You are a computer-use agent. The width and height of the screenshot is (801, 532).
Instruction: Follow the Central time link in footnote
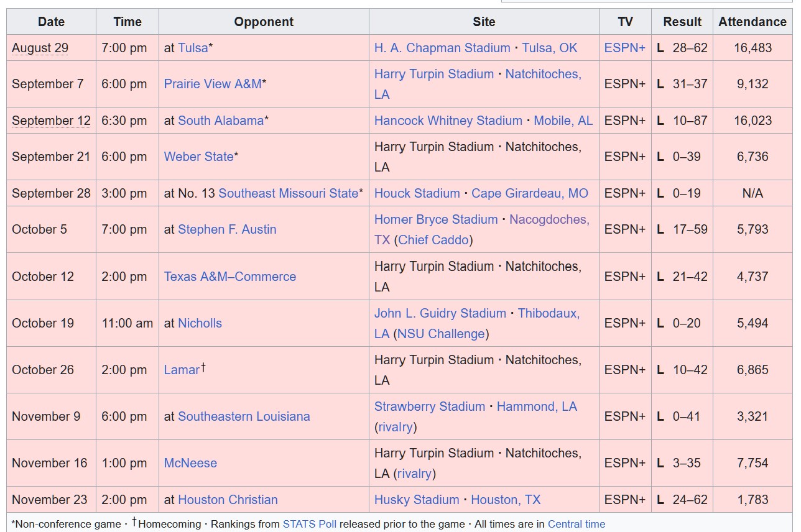pyautogui.click(x=576, y=524)
